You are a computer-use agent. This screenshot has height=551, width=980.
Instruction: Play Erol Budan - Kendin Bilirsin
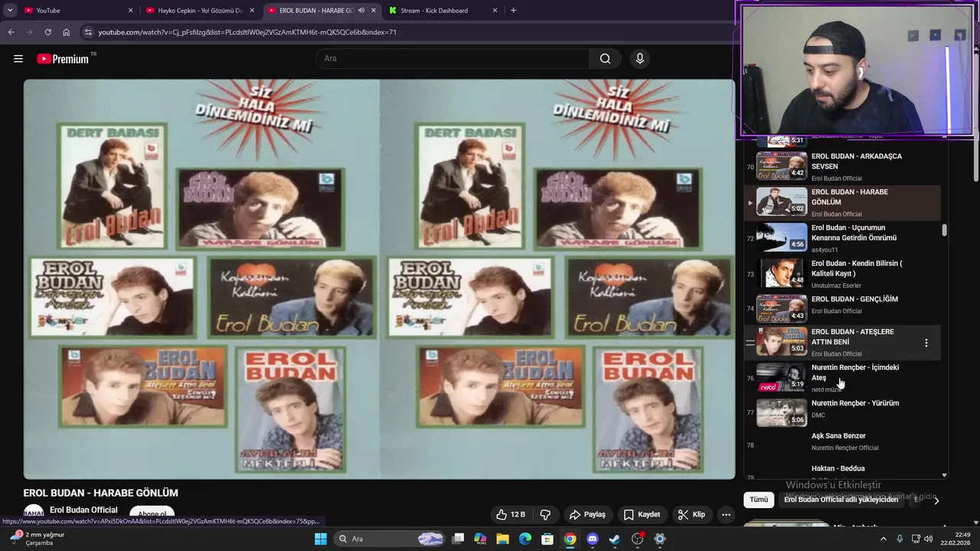coord(841,273)
